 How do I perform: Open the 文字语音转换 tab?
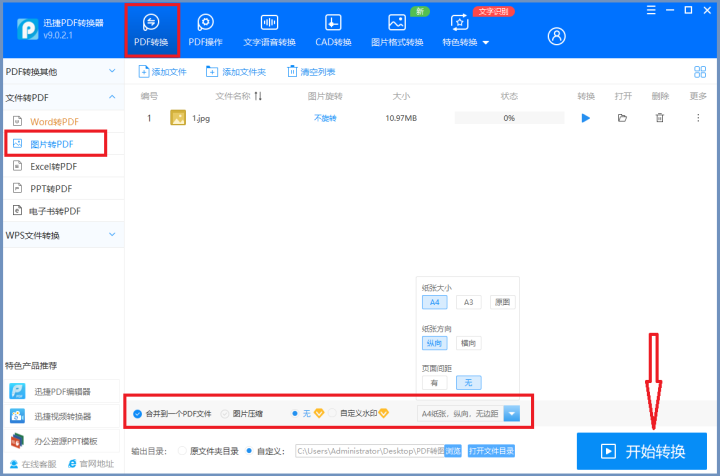click(x=269, y=30)
